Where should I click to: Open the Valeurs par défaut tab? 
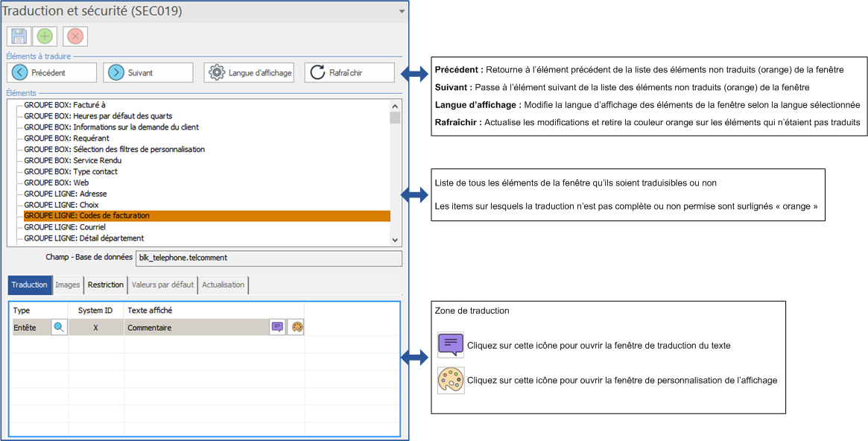162,285
